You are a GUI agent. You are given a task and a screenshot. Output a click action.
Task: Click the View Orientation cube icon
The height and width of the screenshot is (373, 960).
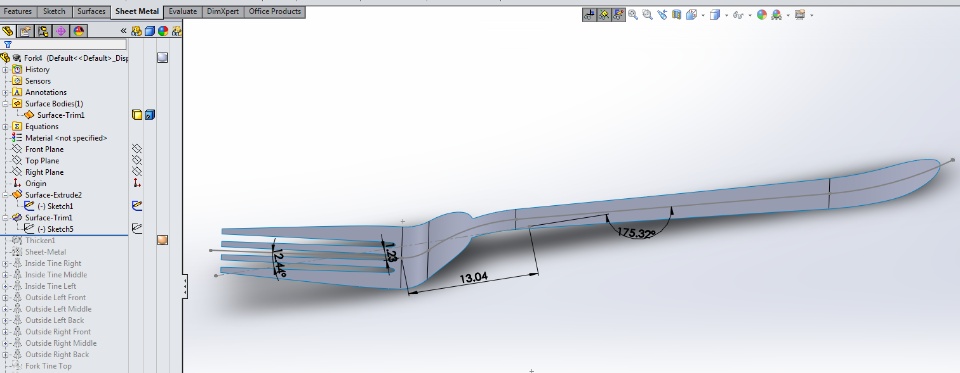tap(692, 15)
